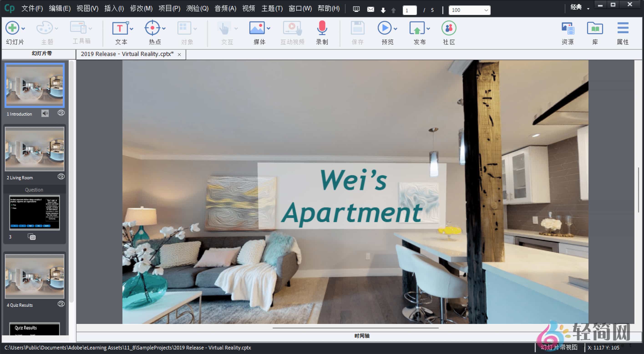Toggle the 360 view icon on Living Room slide
The width and height of the screenshot is (644, 354).
(x=61, y=177)
